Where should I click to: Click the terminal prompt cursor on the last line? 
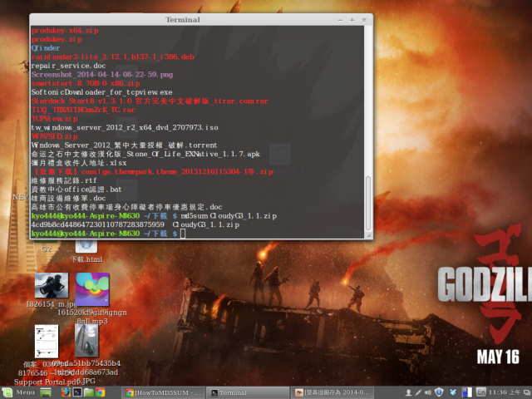pos(183,234)
